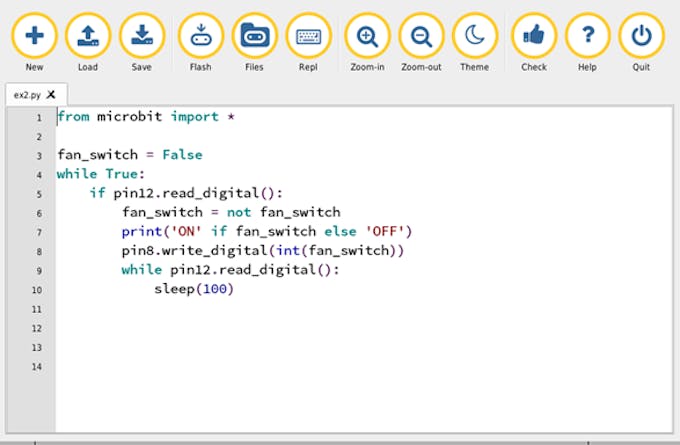Place cursor in 'while True:' statement
This screenshot has width=680, height=445.
(100, 174)
